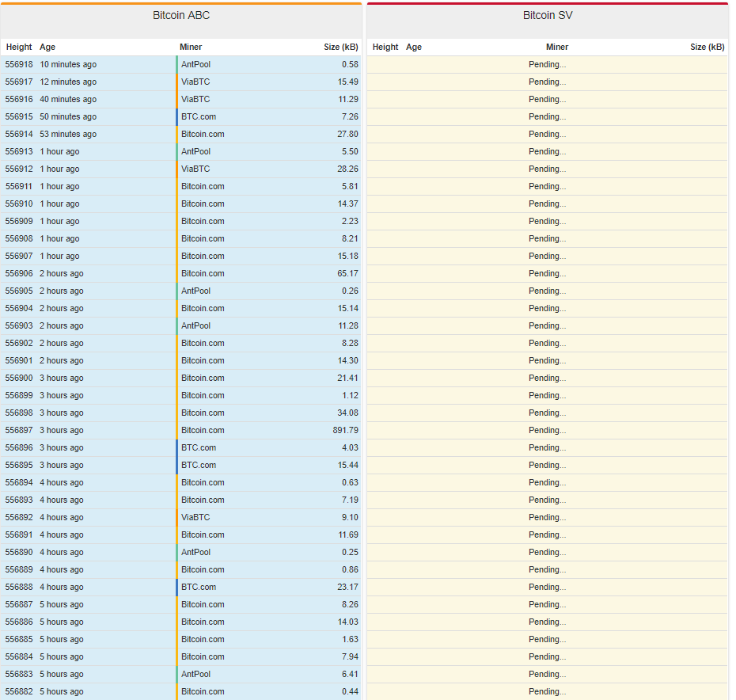736x700 pixels.
Task: Click the 15.49 size value
Action: pyautogui.click(x=347, y=82)
